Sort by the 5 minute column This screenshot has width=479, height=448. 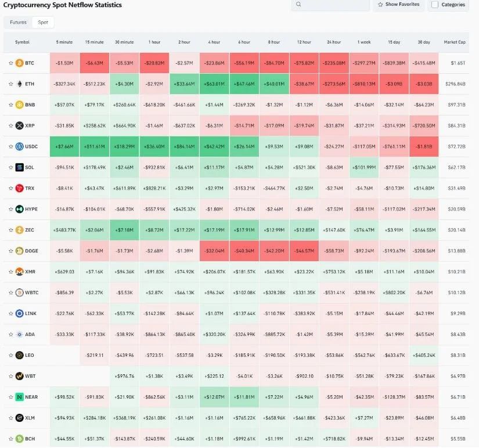tap(64, 42)
